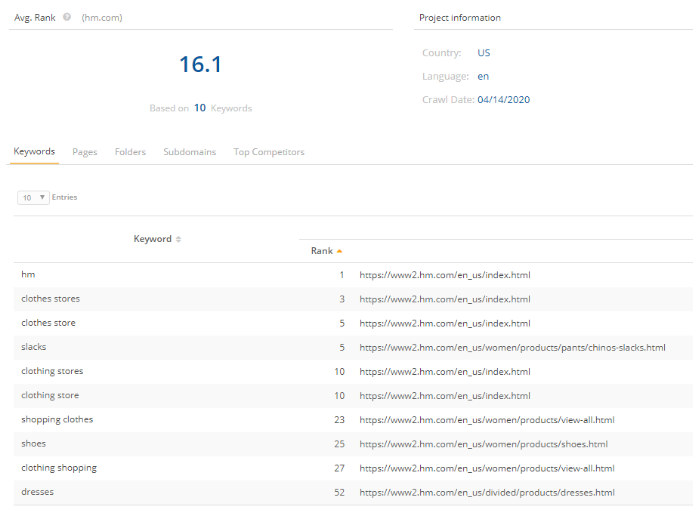Select the 'clothing shopping' keyword cell
The height and width of the screenshot is (510, 693).
[x=59, y=468]
